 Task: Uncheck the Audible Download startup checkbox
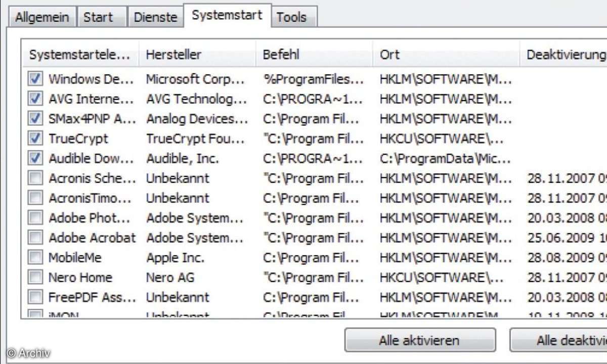pyautogui.click(x=35, y=158)
